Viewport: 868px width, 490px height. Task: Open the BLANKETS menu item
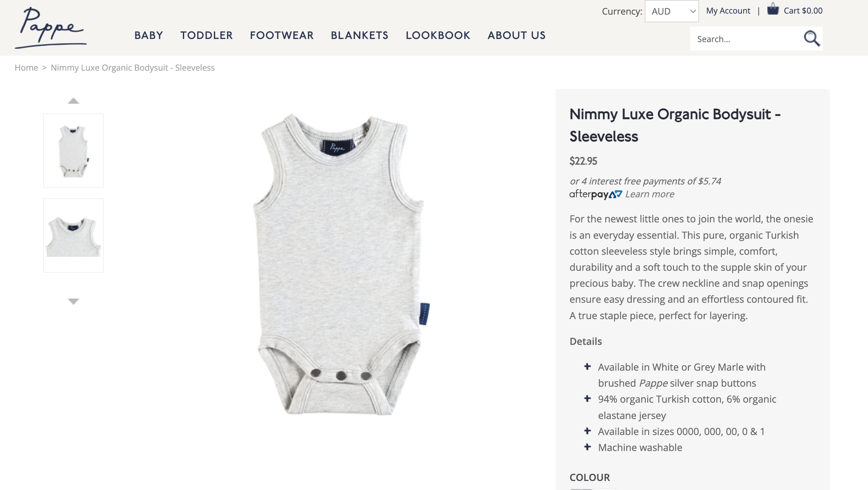(359, 35)
